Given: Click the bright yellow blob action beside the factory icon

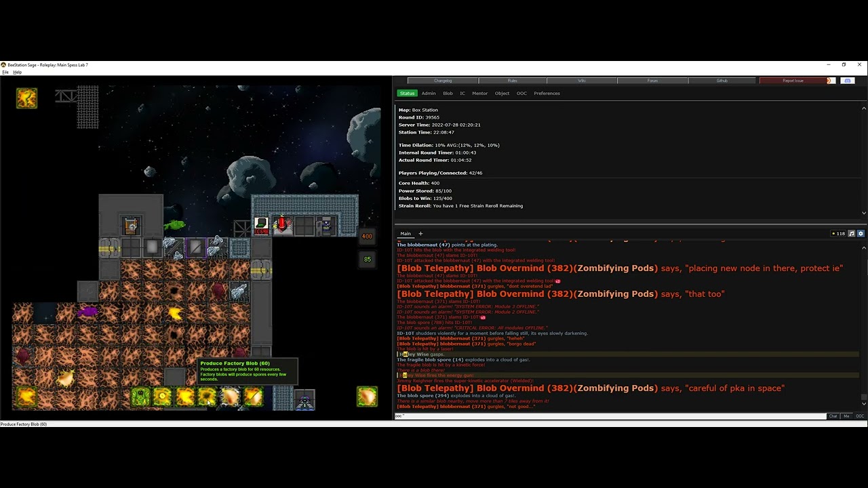Looking at the screenshot, I should point(184,396).
